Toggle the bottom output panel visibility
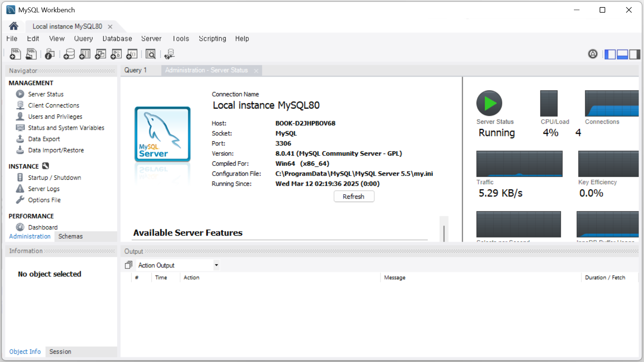The height and width of the screenshot is (362, 644). pos(622,54)
